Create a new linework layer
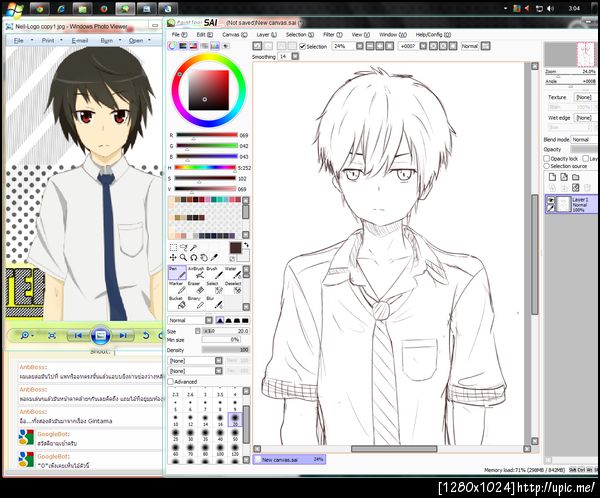This screenshot has height=498, width=600. click(x=564, y=177)
